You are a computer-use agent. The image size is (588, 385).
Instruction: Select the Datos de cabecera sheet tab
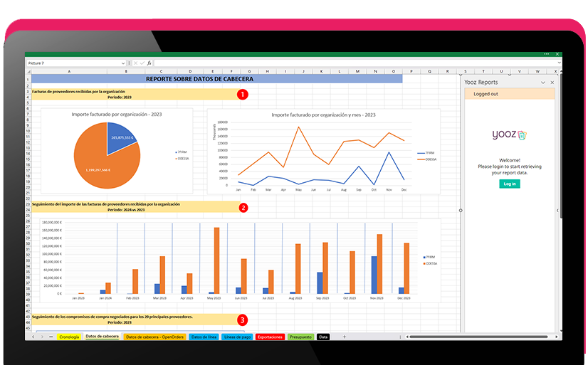102,337
